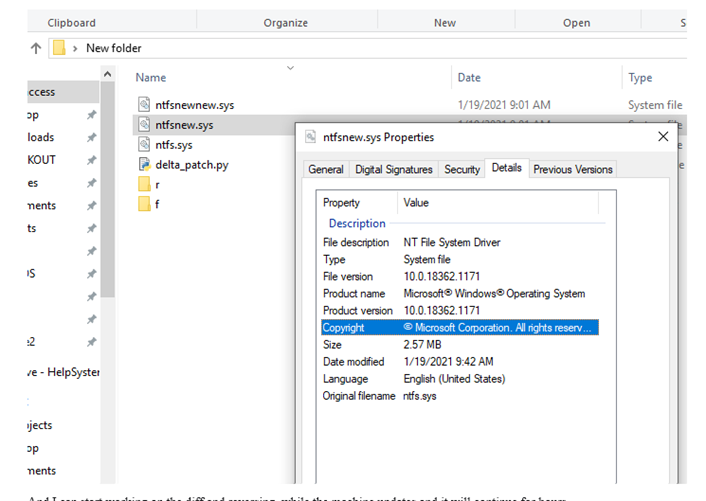Switch to the Digital Signatures tab
The image size is (706, 501).
point(394,169)
